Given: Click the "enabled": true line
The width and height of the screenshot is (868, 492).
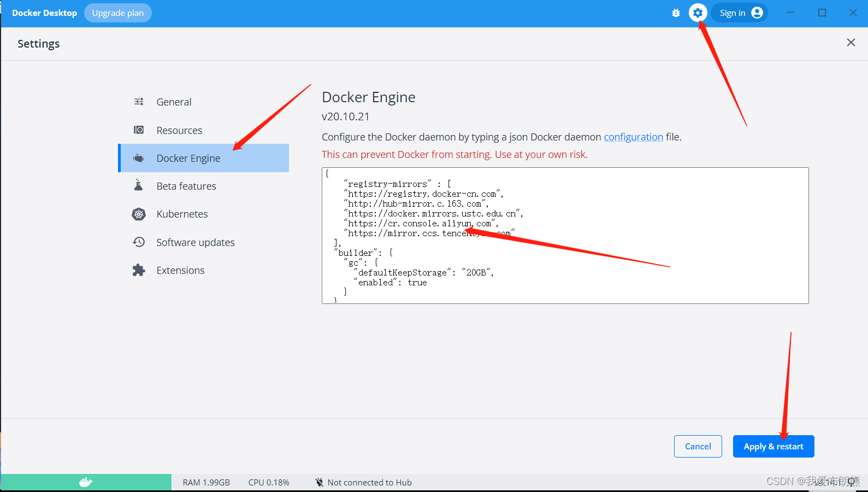Looking at the screenshot, I should coord(390,282).
